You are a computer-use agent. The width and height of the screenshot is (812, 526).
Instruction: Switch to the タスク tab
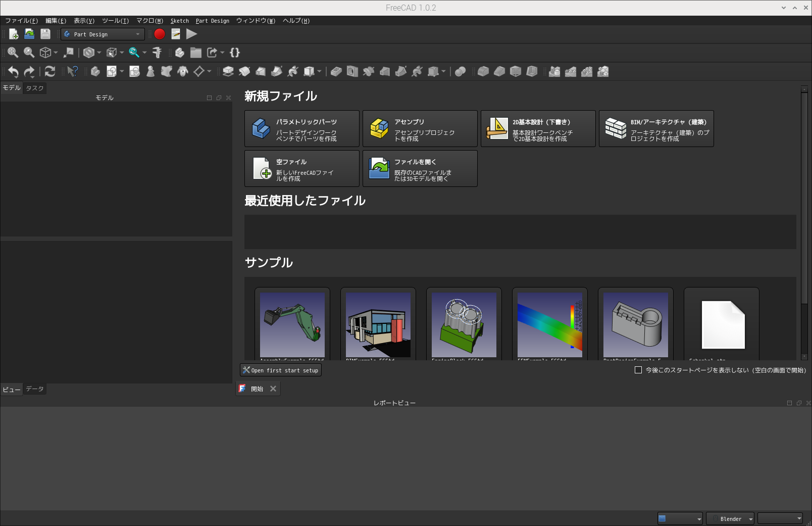(x=35, y=88)
